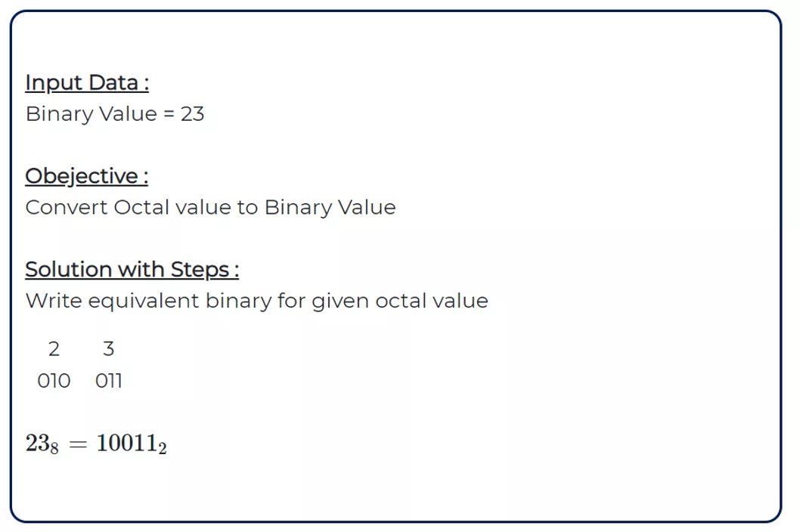Click the octal digit 2 above 010
Viewport: 800px width, 532px height.
[x=54, y=349]
